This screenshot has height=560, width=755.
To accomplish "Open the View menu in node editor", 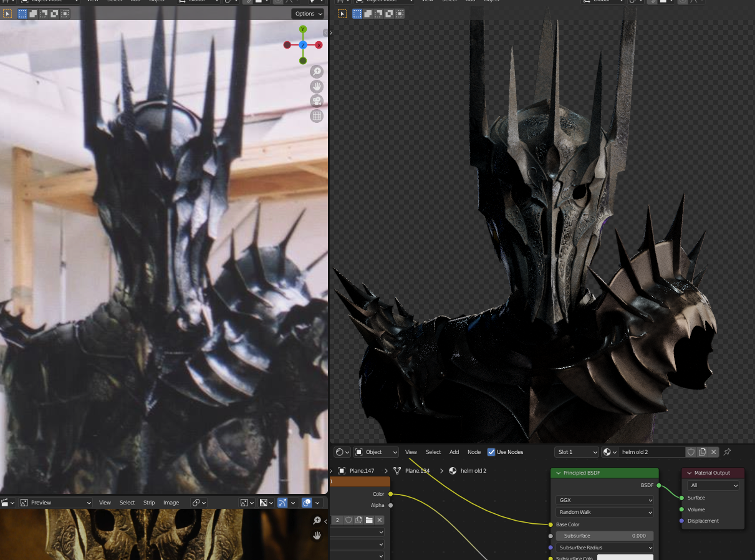I will [411, 452].
